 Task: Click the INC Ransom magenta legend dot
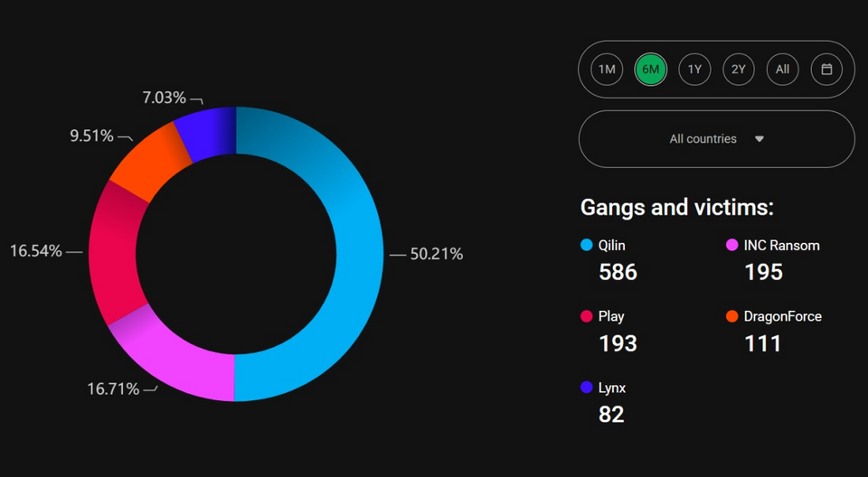click(x=731, y=245)
